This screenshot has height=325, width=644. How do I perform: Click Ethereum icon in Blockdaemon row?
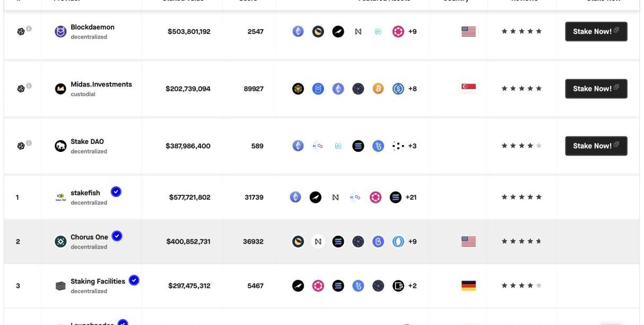298,31
